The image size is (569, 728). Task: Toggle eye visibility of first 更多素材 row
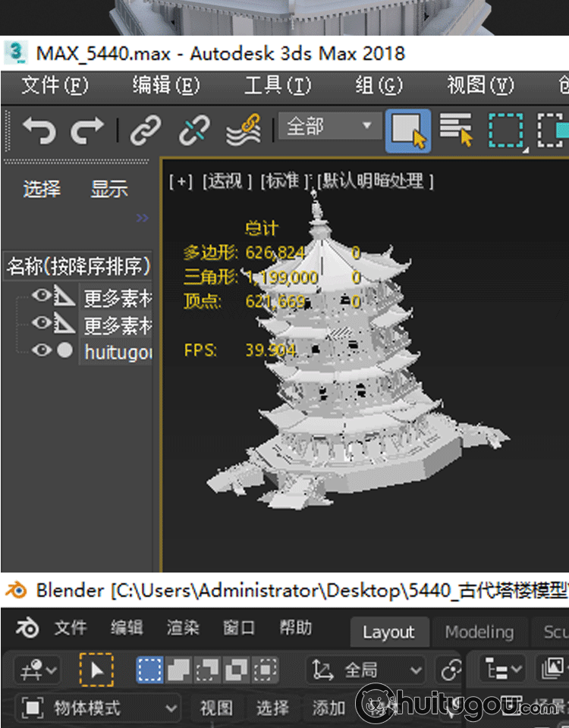tap(42, 295)
